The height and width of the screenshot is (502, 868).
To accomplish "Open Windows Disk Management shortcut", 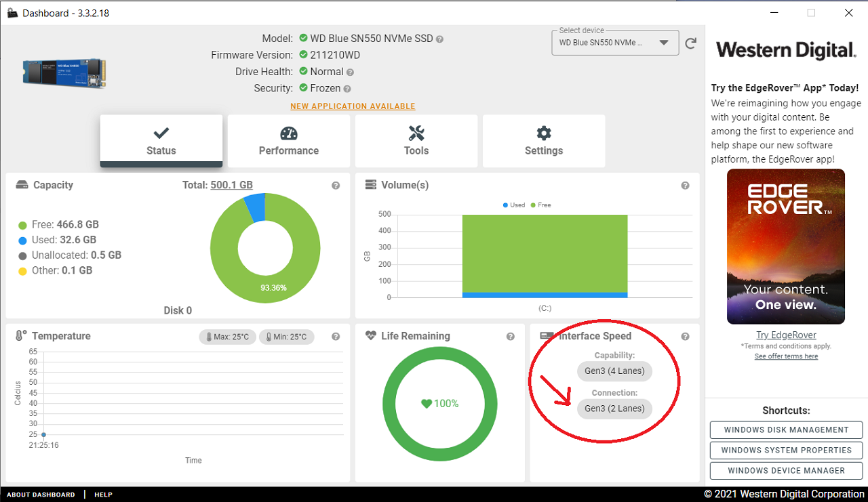I will (x=787, y=430).
